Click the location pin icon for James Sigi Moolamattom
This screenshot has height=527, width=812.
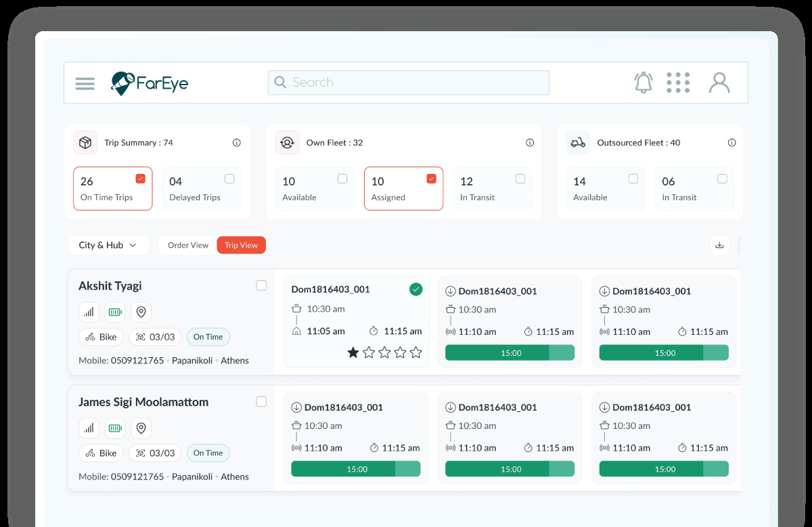point(141,428)
